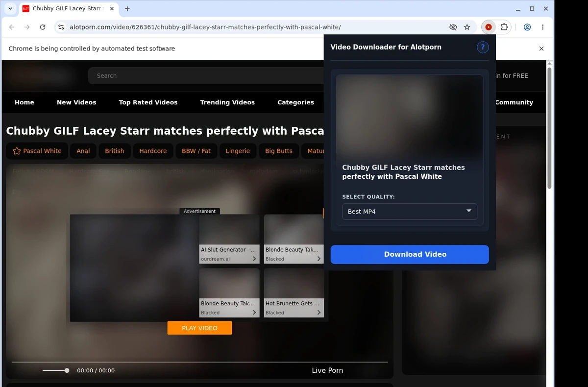Screen dimensions: 588x387
Task: Maximize the Chrome window
Action: [x=532, y=9]
